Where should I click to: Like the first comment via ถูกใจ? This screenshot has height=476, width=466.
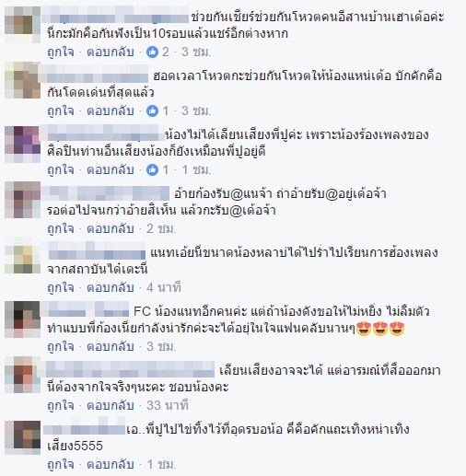[61, 52]
